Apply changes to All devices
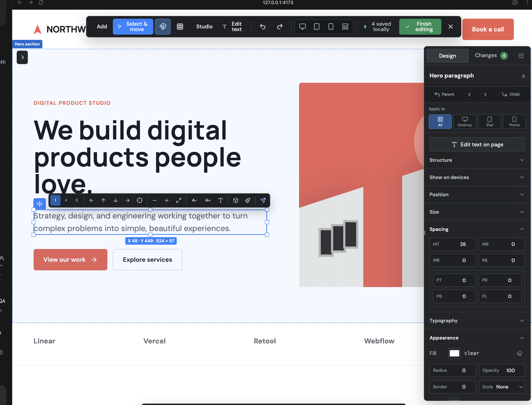 pos(440,122)
